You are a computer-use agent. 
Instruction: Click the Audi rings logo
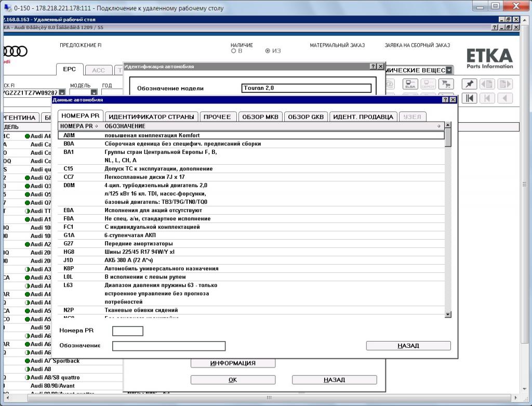15,51
